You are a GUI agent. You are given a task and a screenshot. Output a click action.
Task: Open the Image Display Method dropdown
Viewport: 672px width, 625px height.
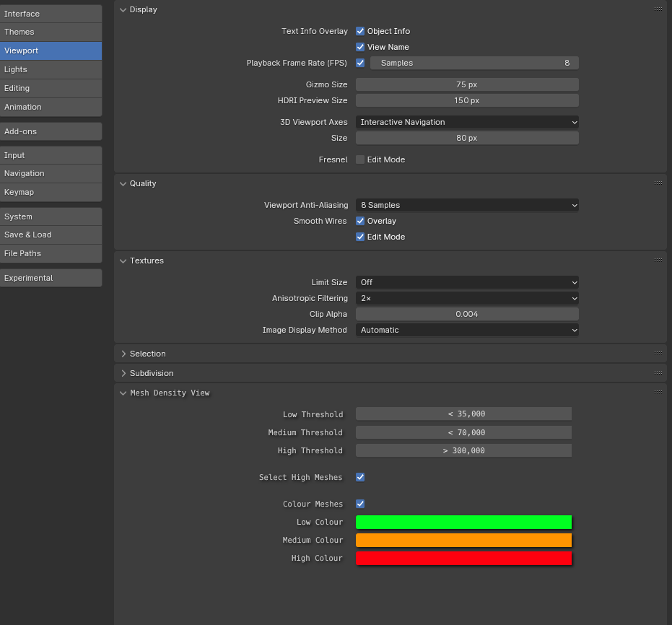click(467, 330)
